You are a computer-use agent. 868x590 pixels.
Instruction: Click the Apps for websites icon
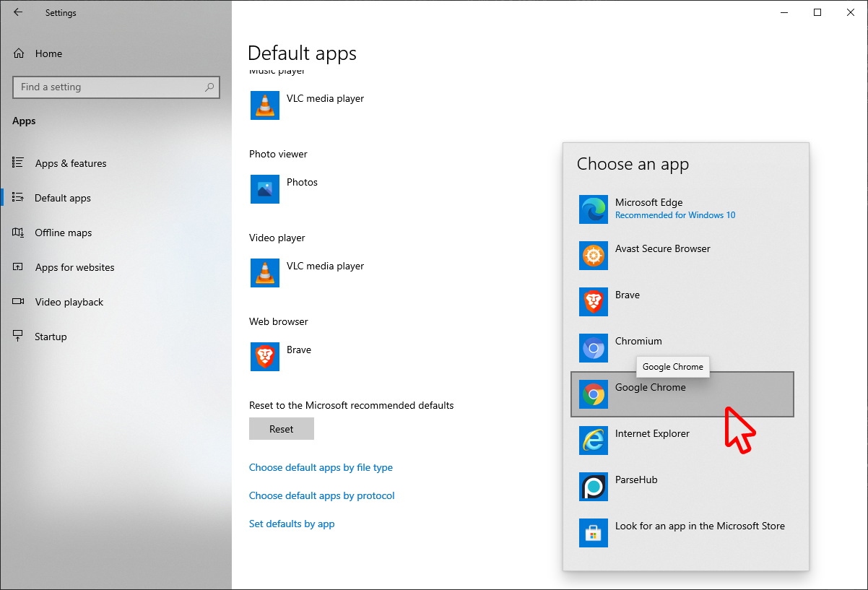pyautogui.click(x=19, y=267)
